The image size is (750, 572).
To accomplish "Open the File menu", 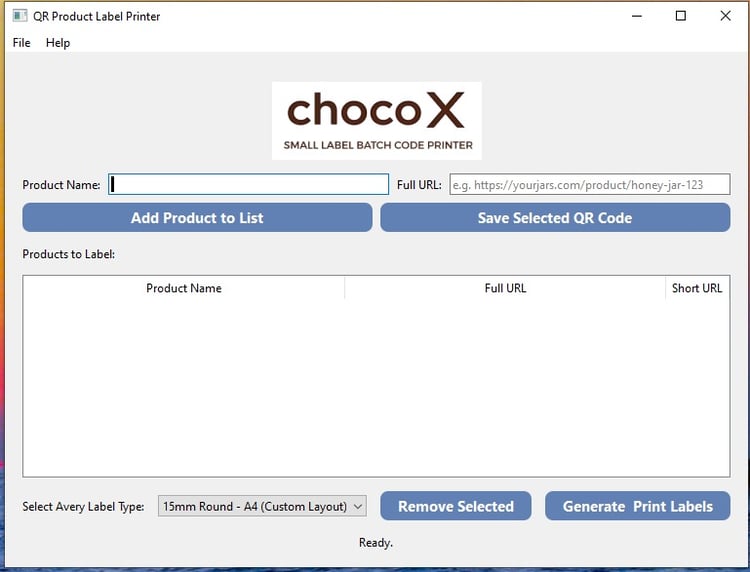I will 22,43.
